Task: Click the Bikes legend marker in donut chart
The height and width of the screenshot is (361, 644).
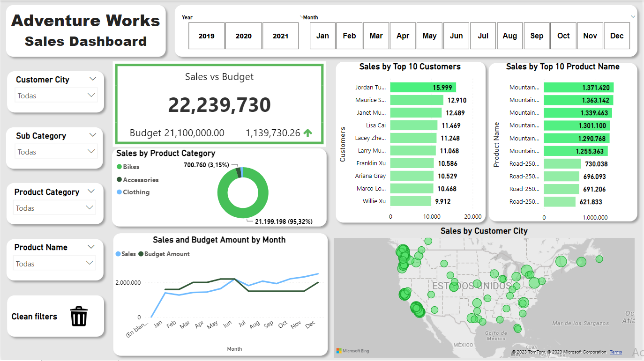Action: (x=119, y=167)
